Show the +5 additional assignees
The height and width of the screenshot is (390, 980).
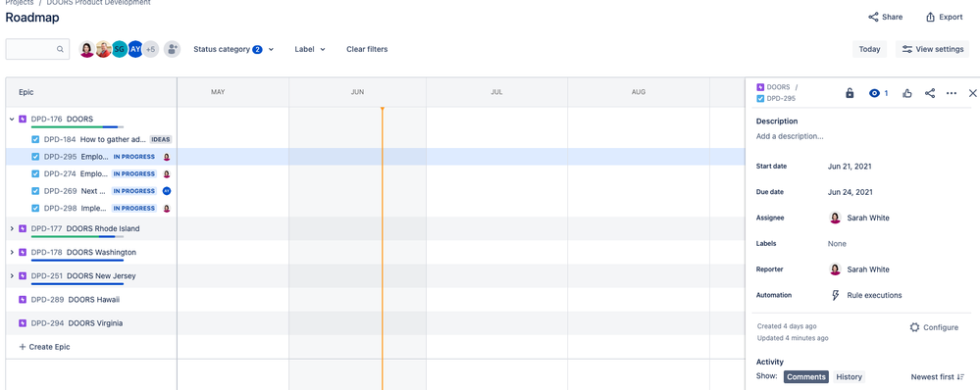point(151,49)
